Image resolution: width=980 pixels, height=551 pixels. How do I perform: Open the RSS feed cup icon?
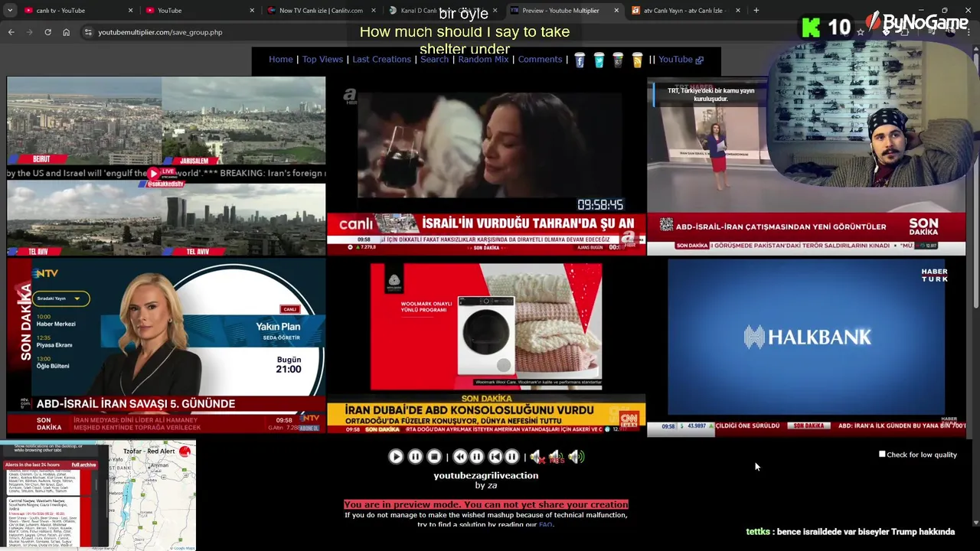pos(637,60)
